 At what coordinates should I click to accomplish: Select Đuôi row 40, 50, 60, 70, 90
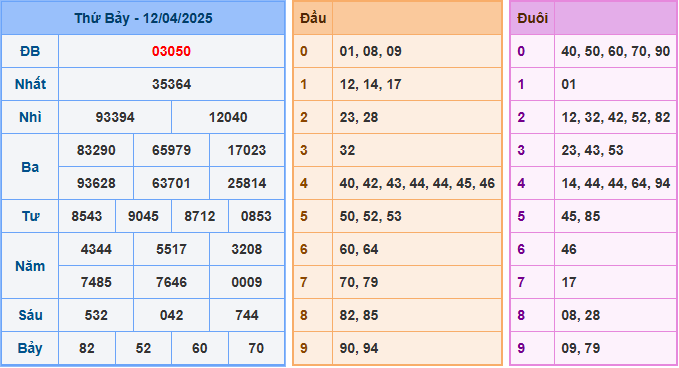(x=616, y=51)
